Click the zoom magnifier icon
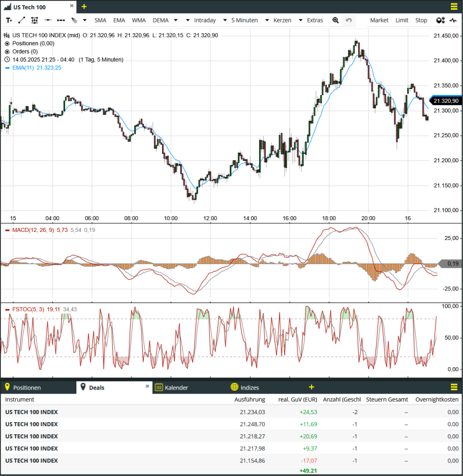Viewport: 463px width, 476px height. click(x=335, y=20)
